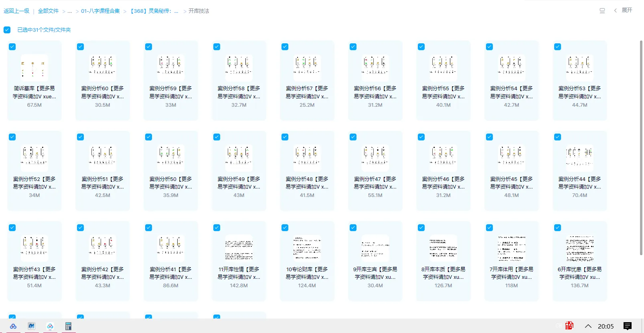Open the 案例分析57 video thumbnail
Screen dimensions: 644x333
pyautogui.click(x=307, y=68)
